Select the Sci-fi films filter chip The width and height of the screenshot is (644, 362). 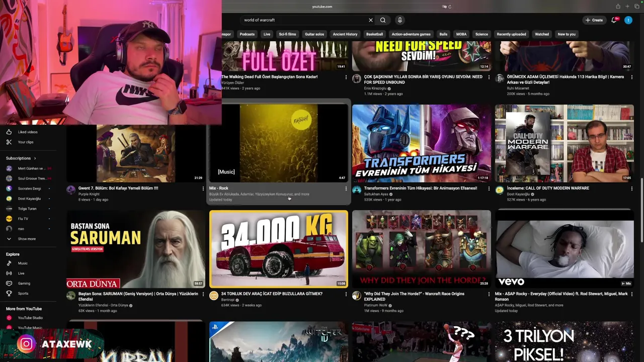coord(287,34)
